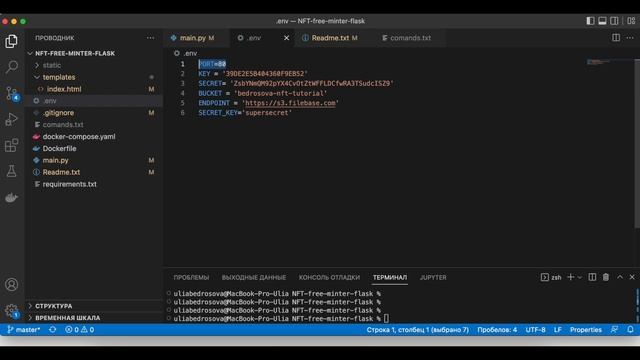This screenshot has height=360, width=640.
Task: Click the editor vertical scrollbar
Action: (637, 144)
